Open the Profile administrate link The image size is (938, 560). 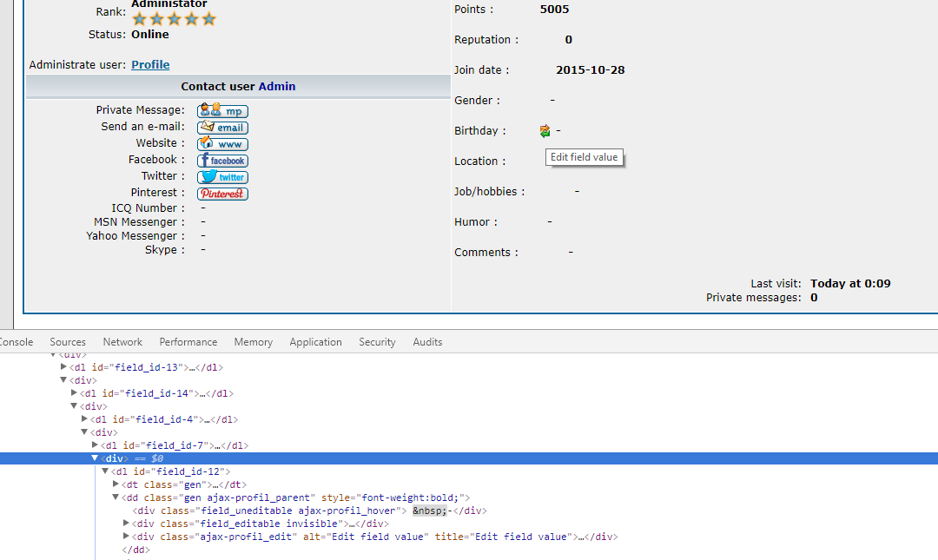(150, 64)
